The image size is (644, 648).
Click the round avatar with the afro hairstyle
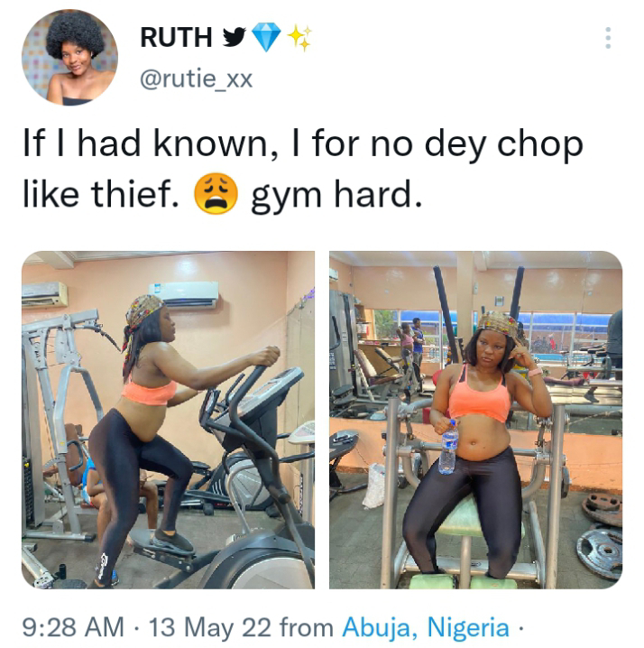point(69,58)
